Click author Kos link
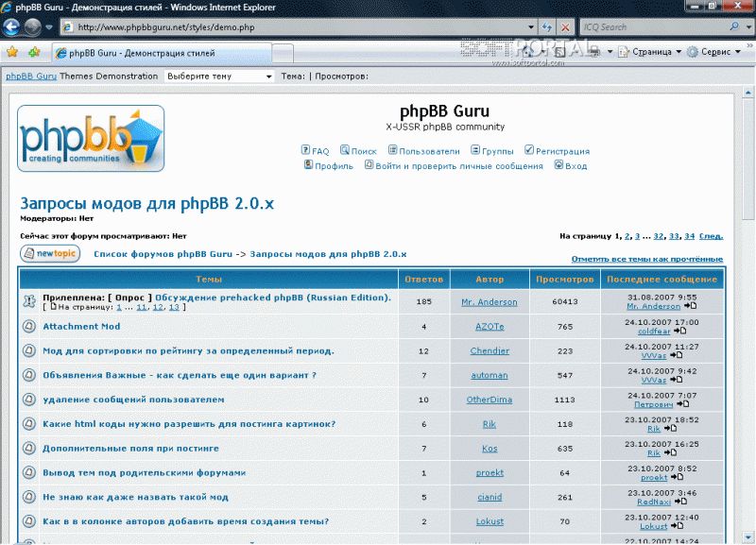Screen dimensions: 756x545 [x=490, y=448]
